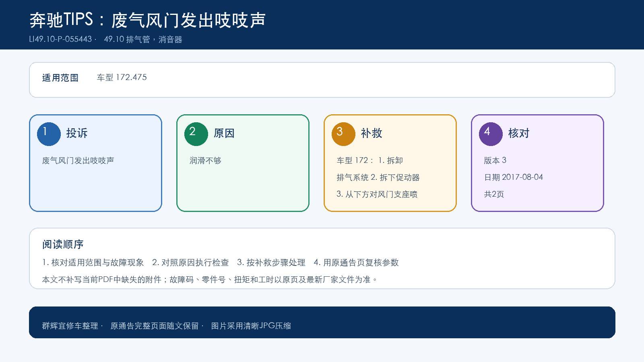Click the line 车型 172： 1. 拆卸
The width and height of the screenshot is (644, 362).
(370, 160)
